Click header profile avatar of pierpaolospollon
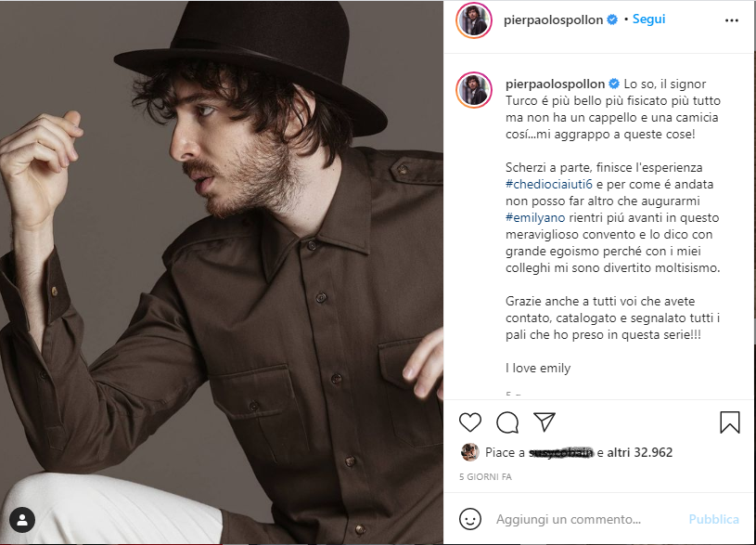The height and width of the screenshot is (545, 756). pyautogui.click(x=473, y=20)
